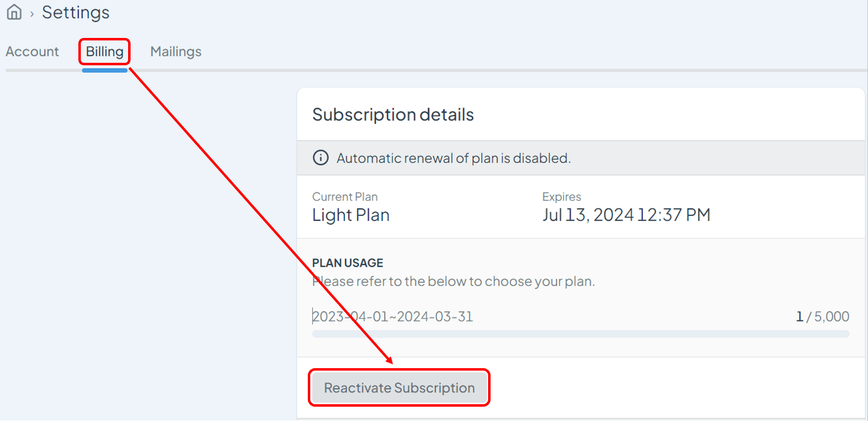Viewport: 868px width, 421px height.
Task: Click the Subscription details heading
Action: click(x=393, y=114)
